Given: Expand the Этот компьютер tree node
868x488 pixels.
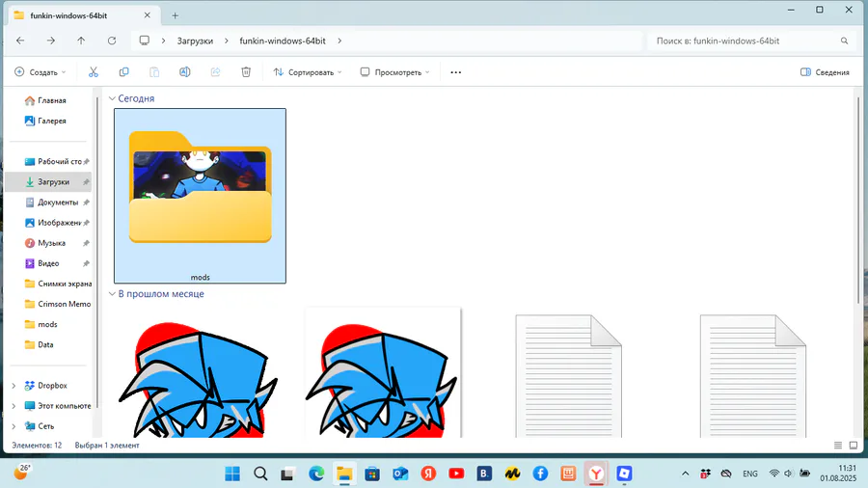Looking at the screenshot, I should click(x=14, y=406).
